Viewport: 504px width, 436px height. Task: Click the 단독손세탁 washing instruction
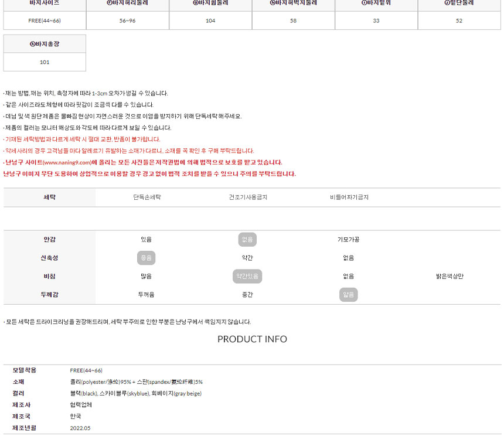[x=147, y=197]
